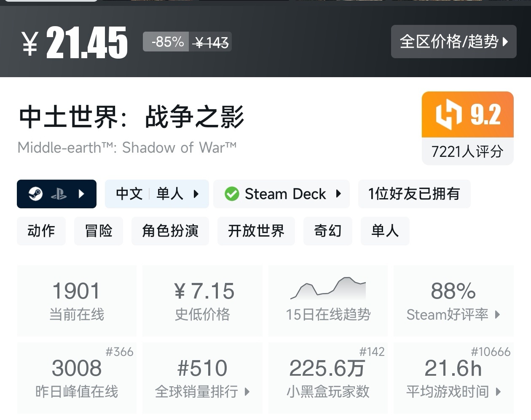The width and height of the screenshot is (531, 420).
Task: Click the ¥21.45 current price
Action: 75,42
